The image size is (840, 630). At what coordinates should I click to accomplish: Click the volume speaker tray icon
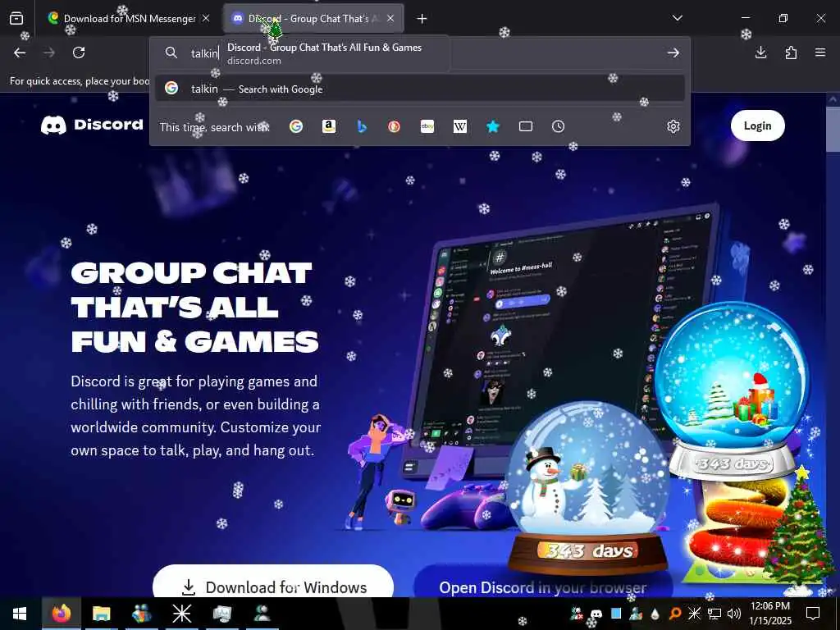734,614
